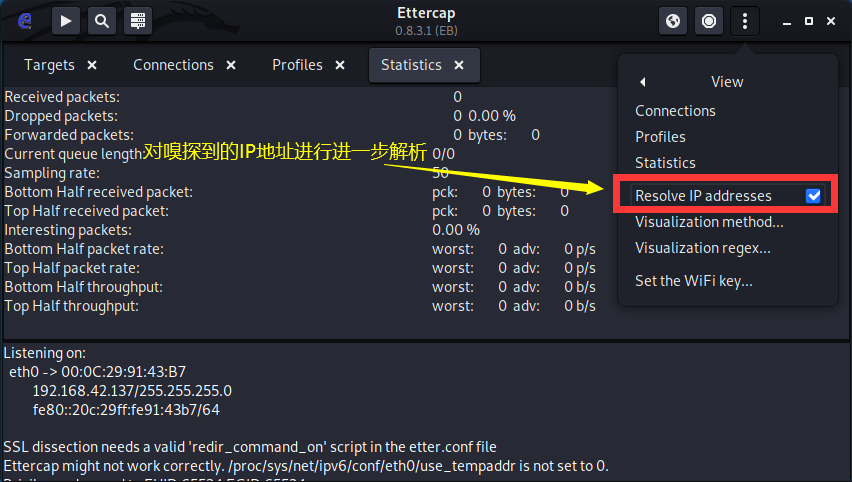The width and height of the screenshot is (852, 482).
Task: Click the eth0 MAC address log line
Action: pyautogui.click(x=97, y=372)
